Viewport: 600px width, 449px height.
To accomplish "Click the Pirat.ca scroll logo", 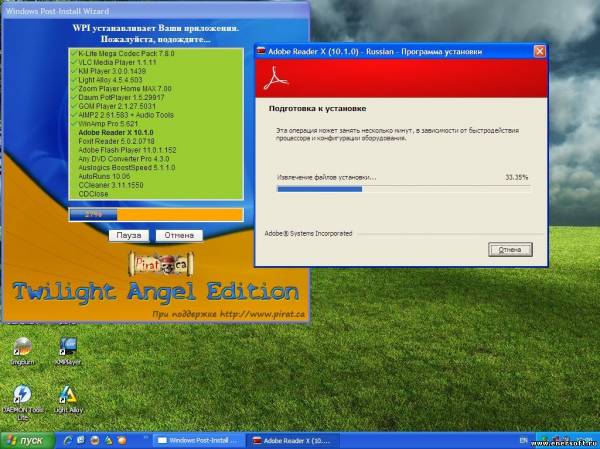I will (161, 264).
